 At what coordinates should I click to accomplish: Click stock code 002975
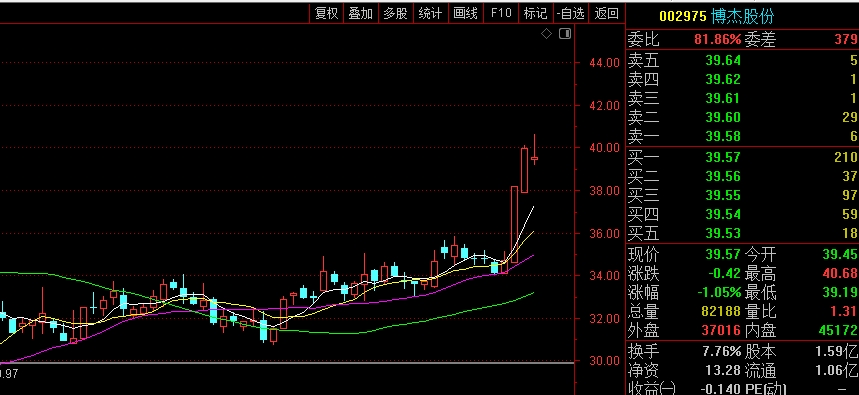pos(683,16)
